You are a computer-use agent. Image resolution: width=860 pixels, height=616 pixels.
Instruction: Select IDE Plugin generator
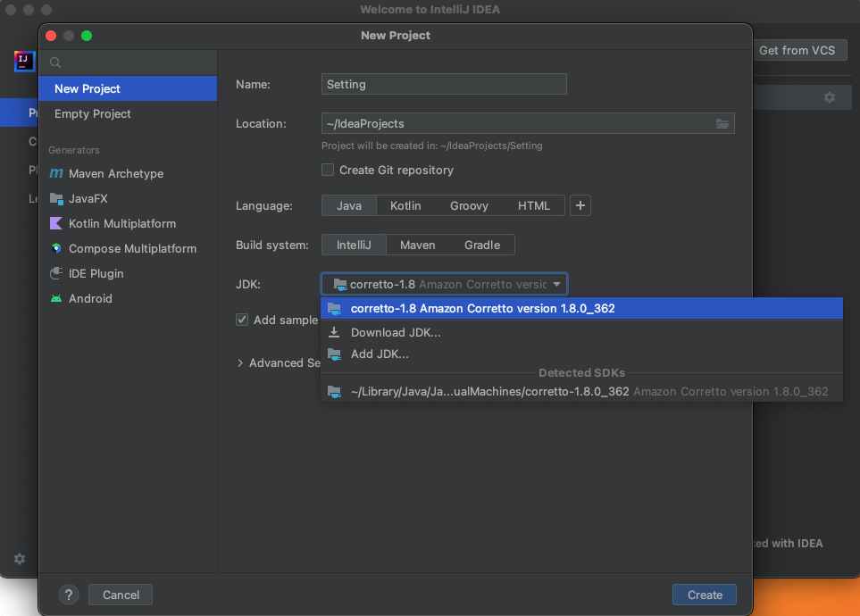[x=128, y=273]
